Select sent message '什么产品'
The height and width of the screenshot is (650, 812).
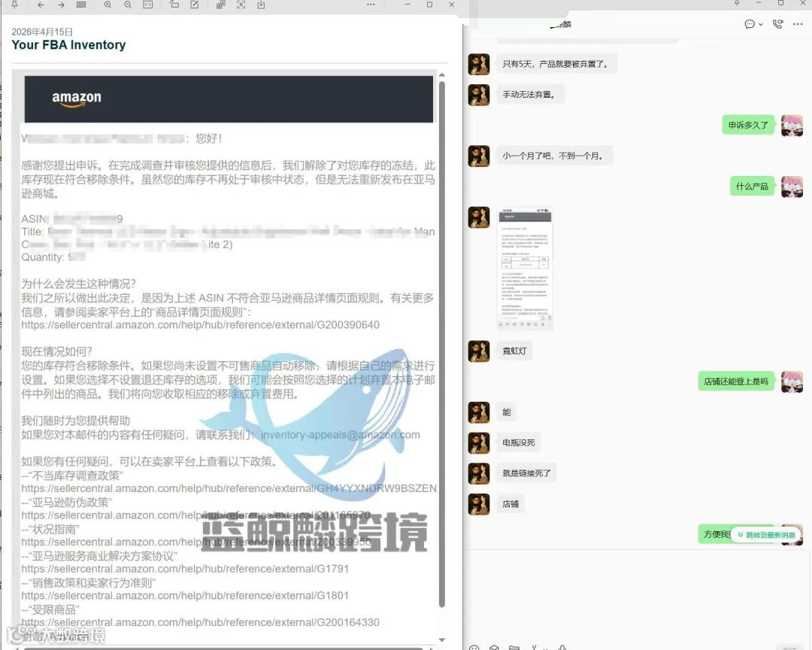pyautogui.click(x=752, y=186)
